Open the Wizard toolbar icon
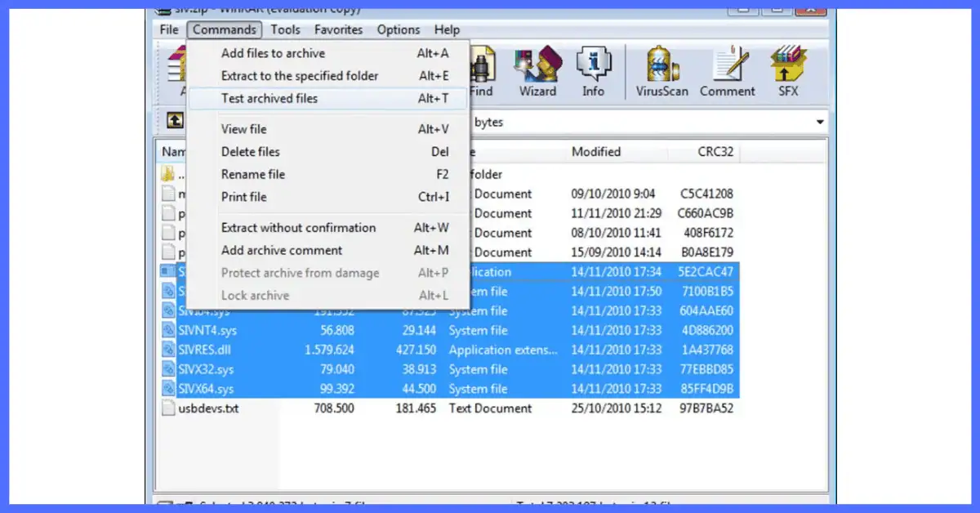The width and height of the screenshot is (980, 513). pyautogui.click(x=537, y=71)
